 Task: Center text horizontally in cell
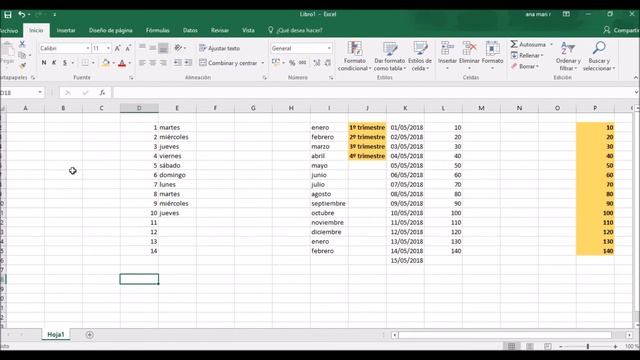click(152, 62)
